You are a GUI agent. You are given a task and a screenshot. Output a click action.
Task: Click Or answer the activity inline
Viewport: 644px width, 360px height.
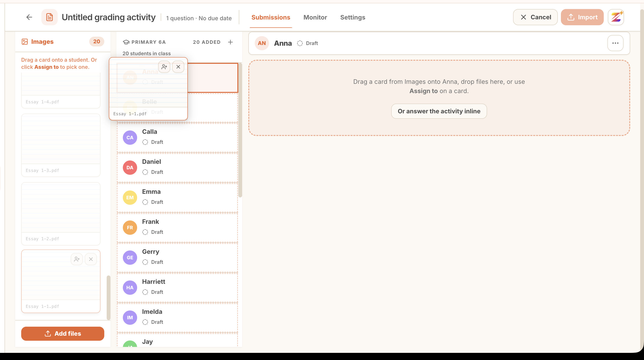pos(439,111)
